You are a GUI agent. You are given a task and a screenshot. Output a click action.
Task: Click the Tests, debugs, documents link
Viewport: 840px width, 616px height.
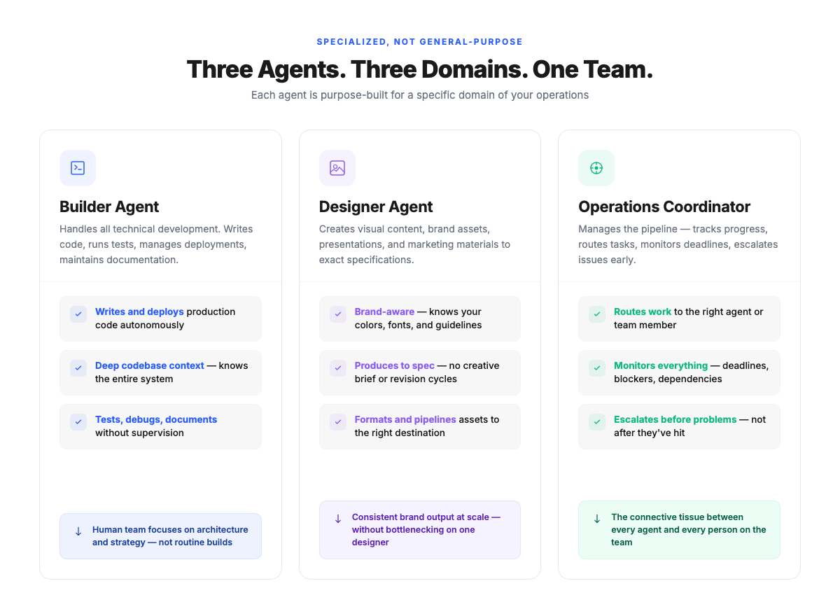(x=155, y=419)
